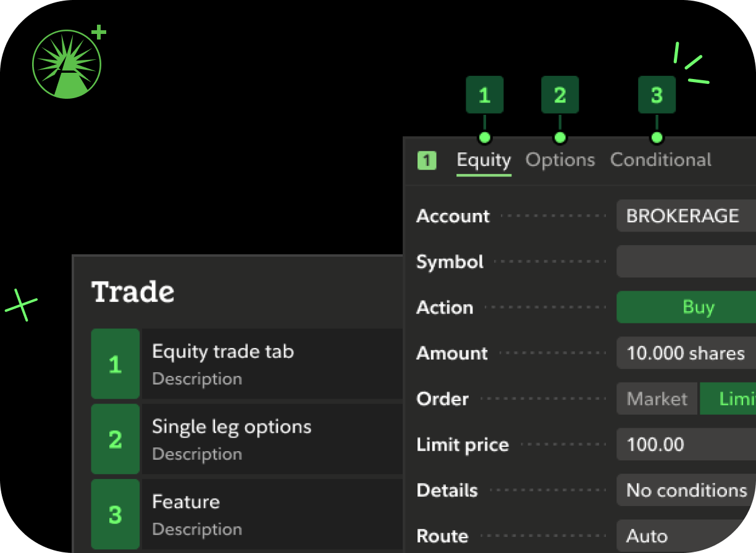Open the BROKERAGE account dropdown

(686, 216)
